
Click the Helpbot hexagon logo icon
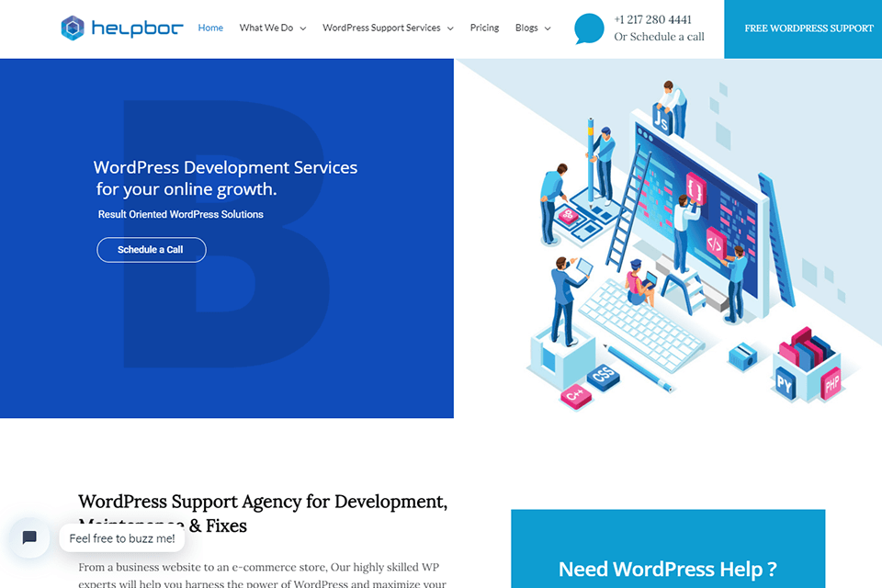click(73, 28)
